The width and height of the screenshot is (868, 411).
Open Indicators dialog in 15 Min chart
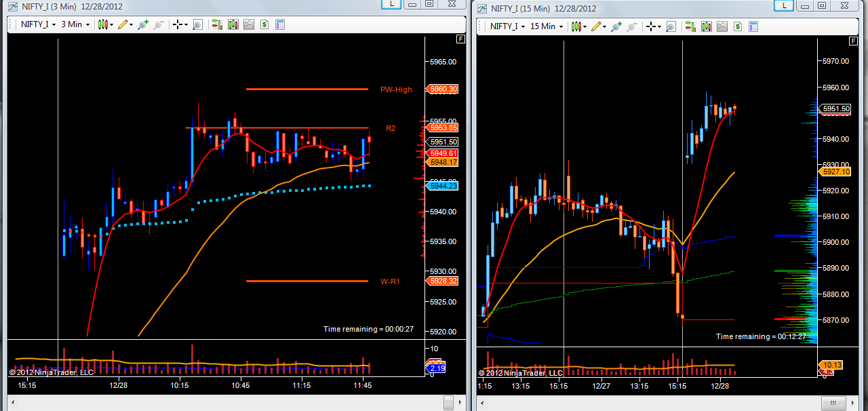[722, 26]
